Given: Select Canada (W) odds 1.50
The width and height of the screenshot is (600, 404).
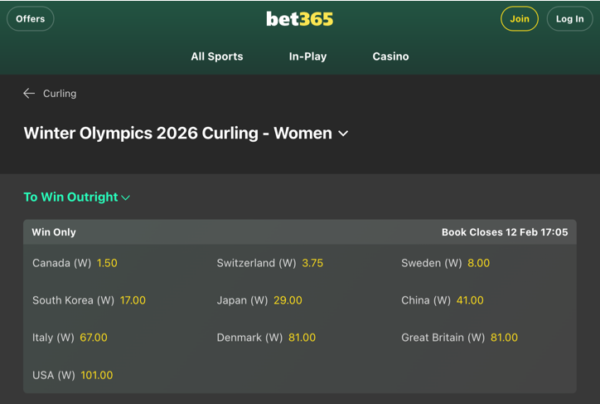Looking at the screenshot, I should (x=107, y=263).
